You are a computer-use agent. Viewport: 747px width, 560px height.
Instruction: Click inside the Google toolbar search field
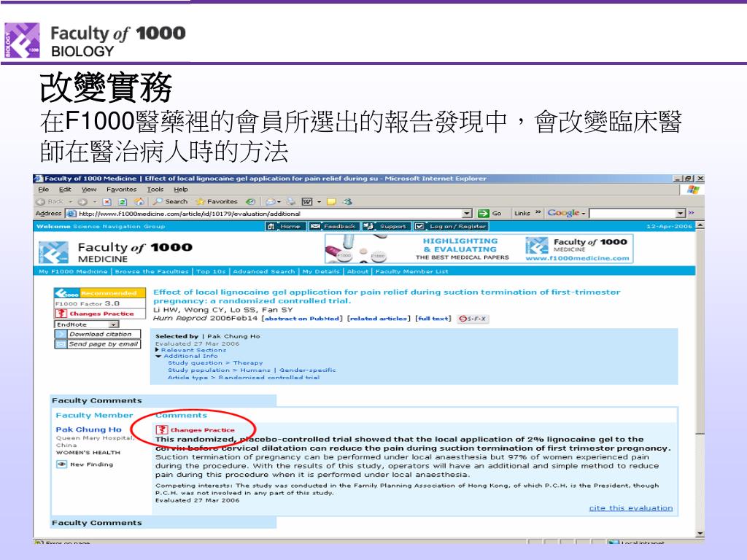(x=632, y=214)
